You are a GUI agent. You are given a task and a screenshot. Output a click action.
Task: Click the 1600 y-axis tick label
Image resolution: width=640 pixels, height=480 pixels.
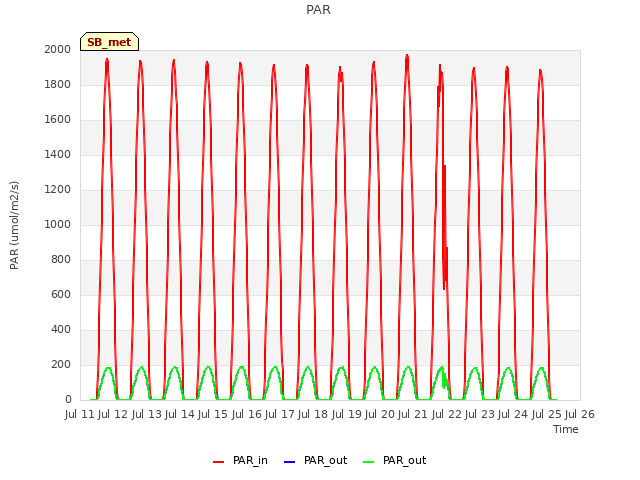click(58, 120)
